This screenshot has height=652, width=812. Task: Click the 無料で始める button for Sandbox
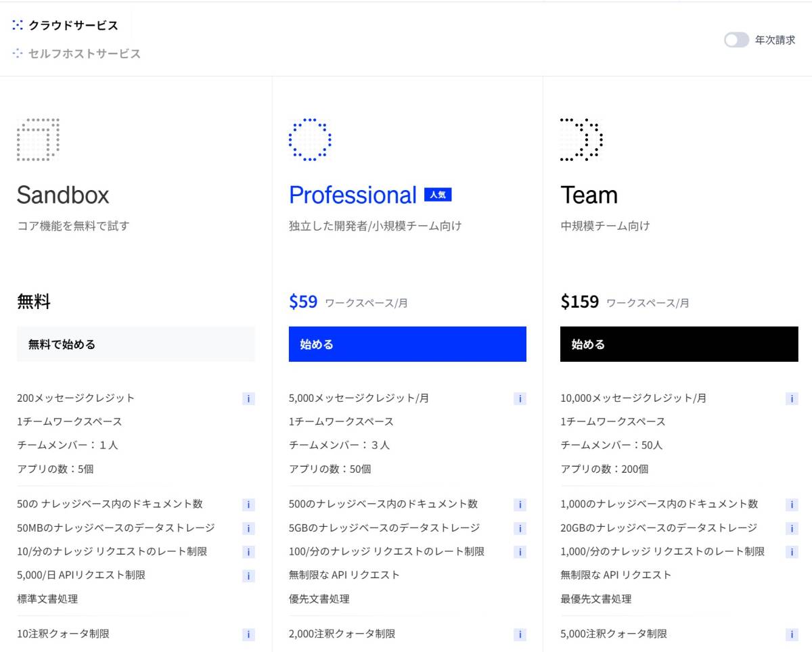[136, 344]
